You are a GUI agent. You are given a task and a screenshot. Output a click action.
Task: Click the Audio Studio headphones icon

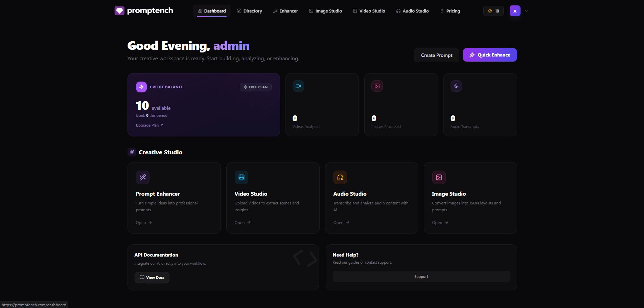click(340, 177)
